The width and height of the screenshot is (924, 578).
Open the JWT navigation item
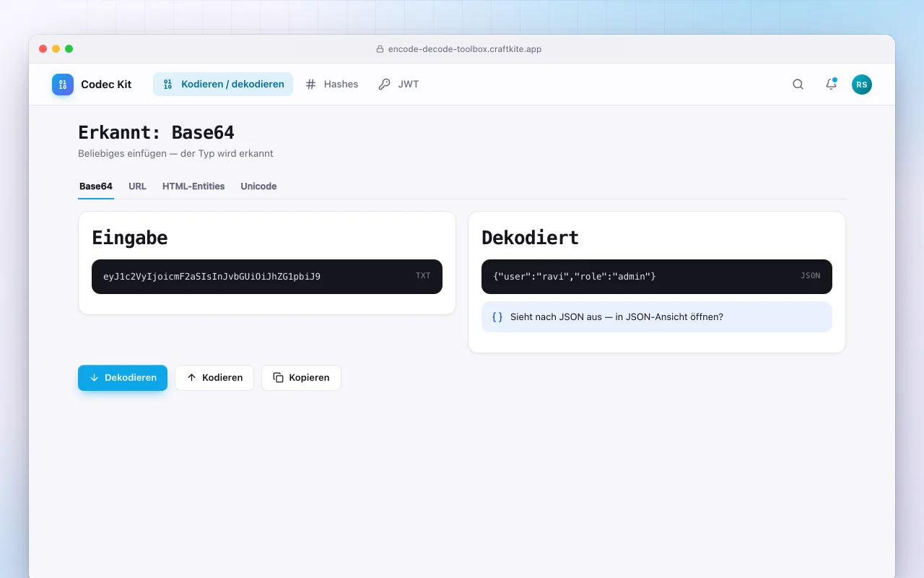(398, 85)
